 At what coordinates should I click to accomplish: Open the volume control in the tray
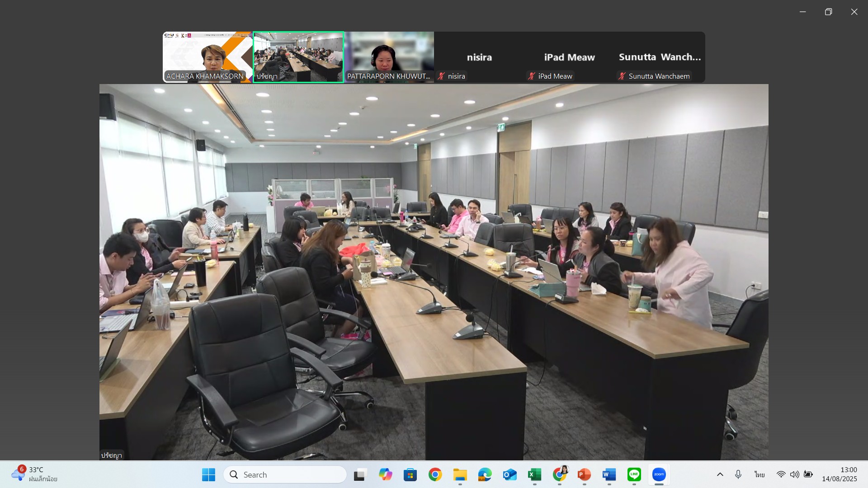pos(794,474)
